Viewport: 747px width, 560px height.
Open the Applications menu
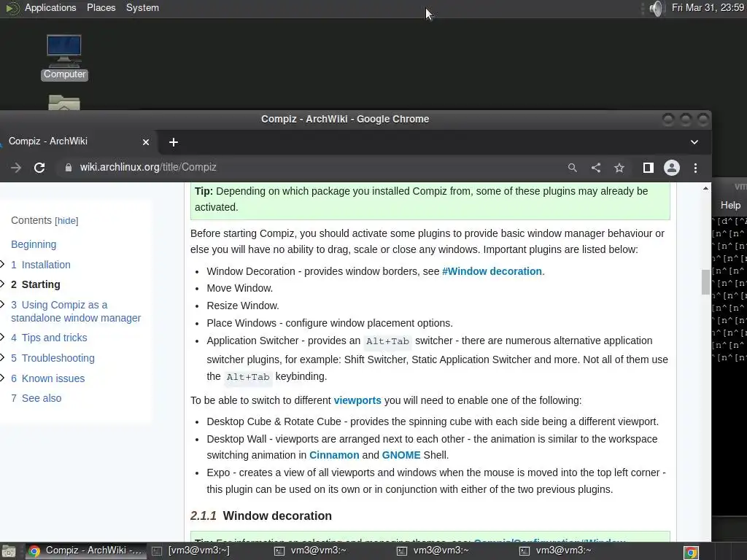(x=50, y=7)
